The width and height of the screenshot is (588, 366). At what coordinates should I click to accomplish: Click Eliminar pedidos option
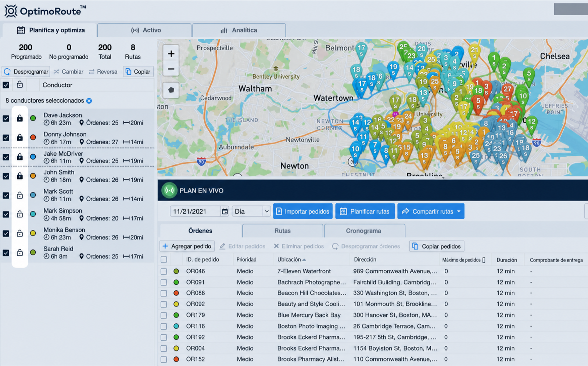pyautogui.click(x=299, y=246)
